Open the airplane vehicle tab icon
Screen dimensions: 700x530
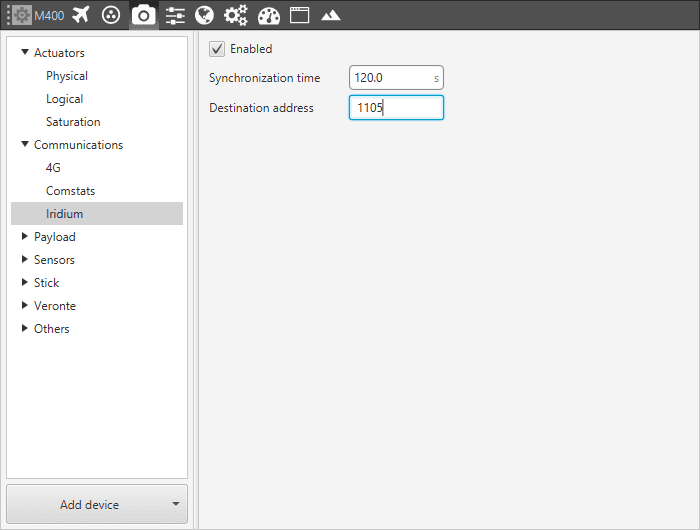point(81,15)
